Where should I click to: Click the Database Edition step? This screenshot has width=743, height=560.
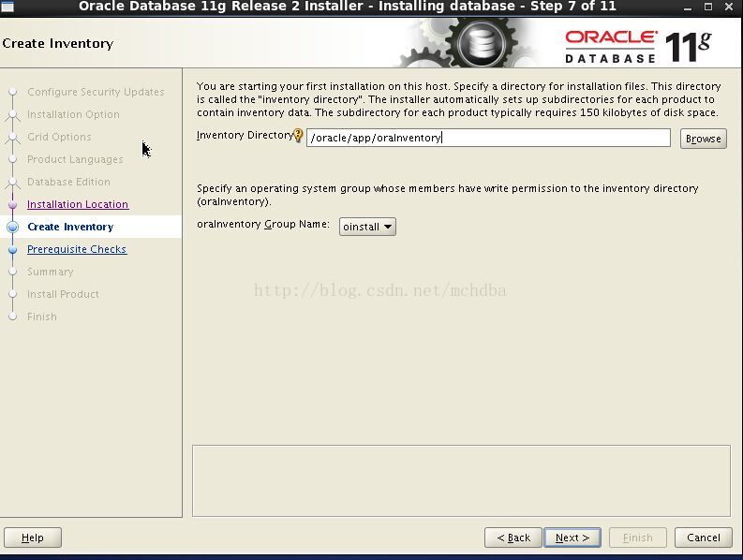coord(68,182)
